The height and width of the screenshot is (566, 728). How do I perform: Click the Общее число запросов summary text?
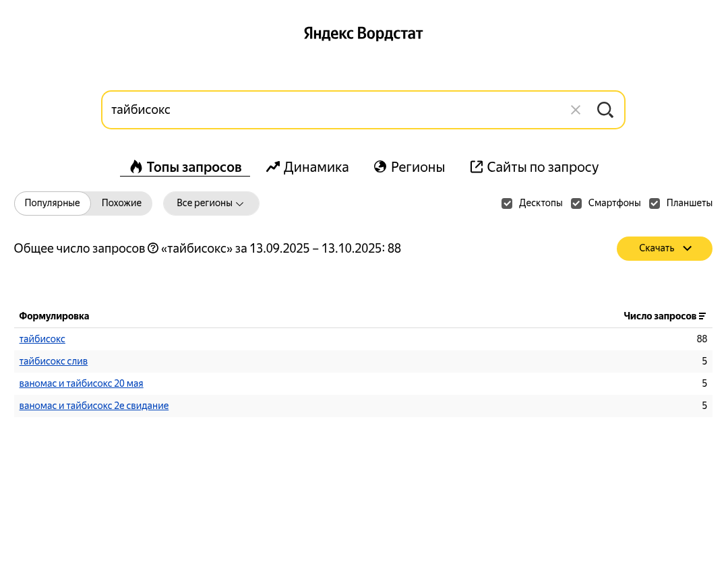pyautogui.click(x=208, y=248)
